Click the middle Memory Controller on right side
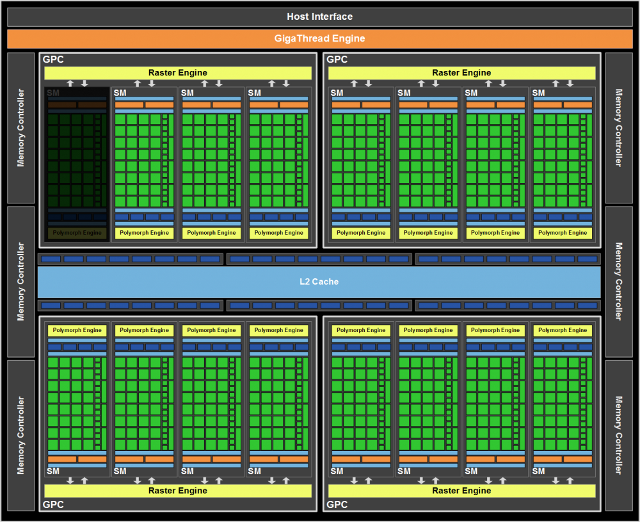The width and height of the screenshot is (640, 522). coord(619,282)
